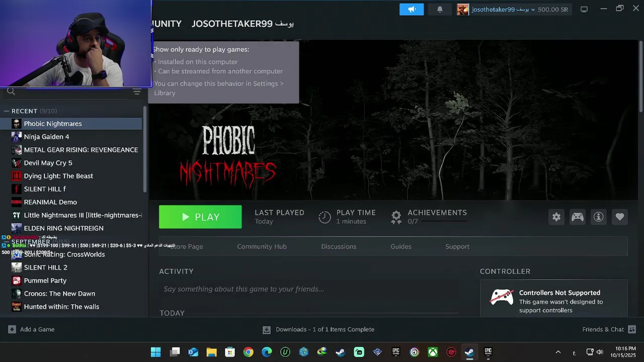Screen dimensions: 644x362
Task: Collapse the RECENT games section
Action: click(x=7, y=111)
